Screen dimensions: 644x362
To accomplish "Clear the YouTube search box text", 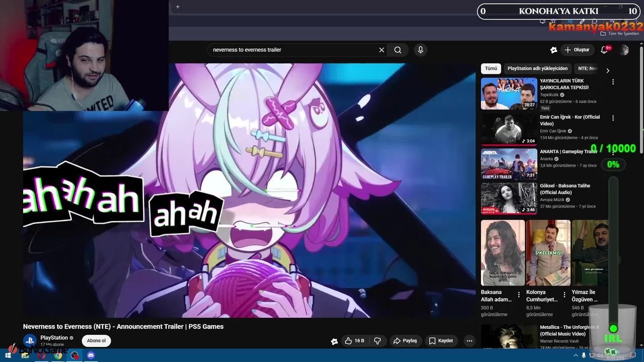I will 381,50.
